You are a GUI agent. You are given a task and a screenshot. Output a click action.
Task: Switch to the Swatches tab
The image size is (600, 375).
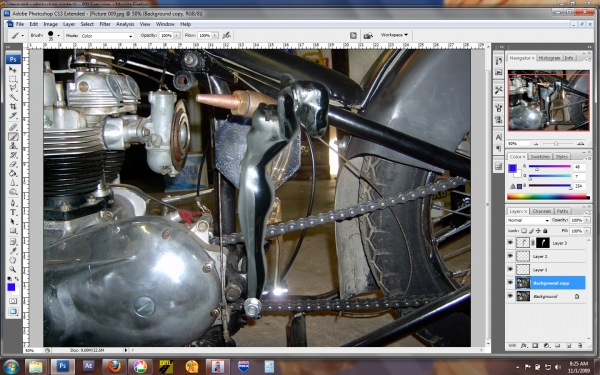point(540,157)
